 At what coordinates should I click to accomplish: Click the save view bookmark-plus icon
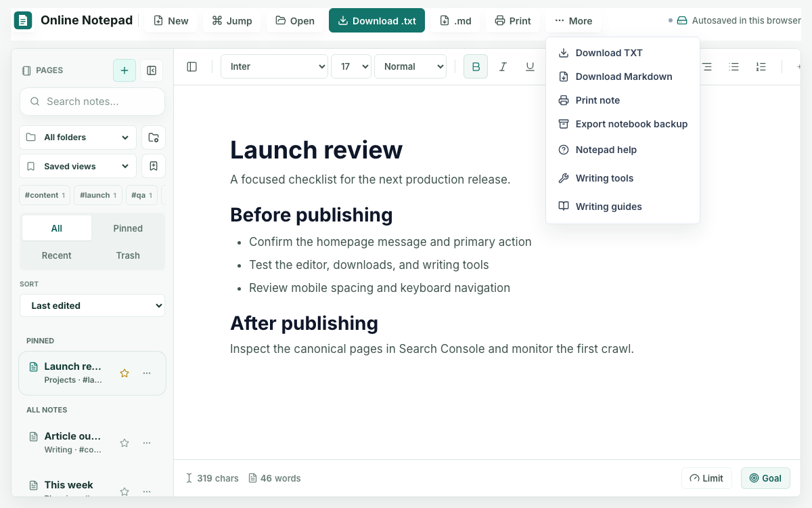(154, 166)
